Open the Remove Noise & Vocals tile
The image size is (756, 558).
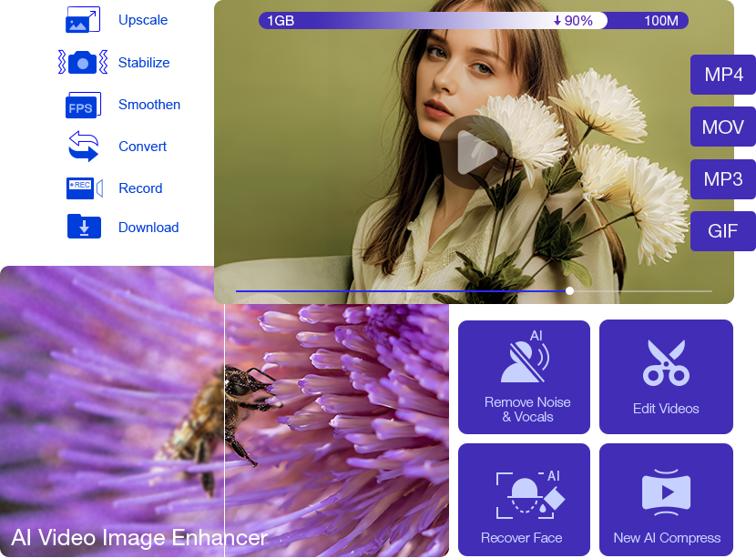tap(524, 377)
